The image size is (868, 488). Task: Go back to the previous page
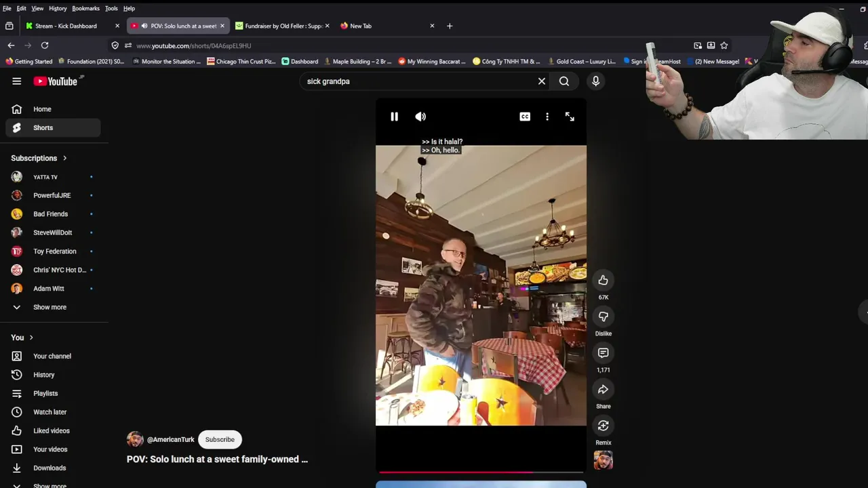pos(11,45)
